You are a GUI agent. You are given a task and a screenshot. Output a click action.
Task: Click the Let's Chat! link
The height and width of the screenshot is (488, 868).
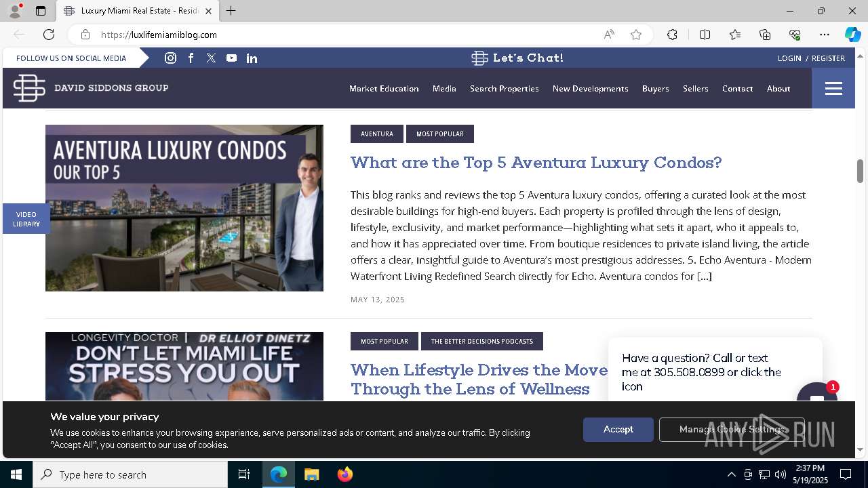[x=517, y=58]
